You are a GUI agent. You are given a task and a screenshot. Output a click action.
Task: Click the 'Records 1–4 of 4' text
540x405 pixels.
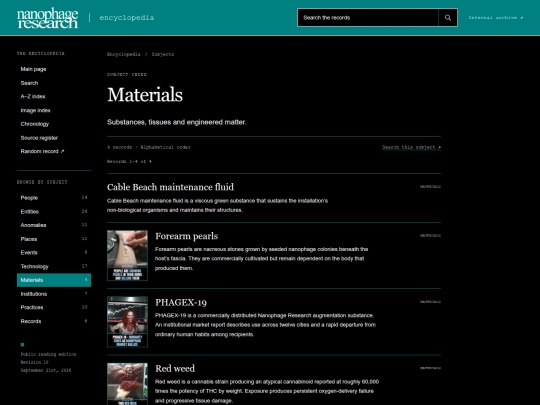coord(129,161)
